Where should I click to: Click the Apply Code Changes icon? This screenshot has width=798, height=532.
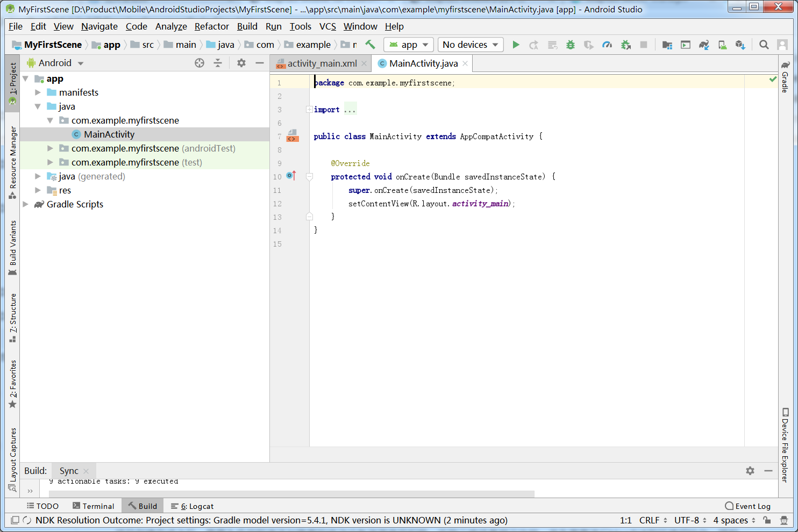tap(552, 45)
